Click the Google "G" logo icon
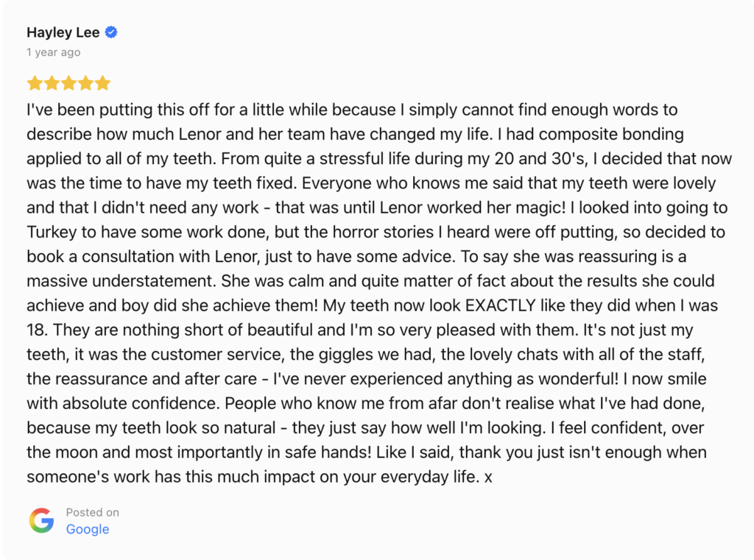This screenshot has width=754, height=560. coord(41,521)
